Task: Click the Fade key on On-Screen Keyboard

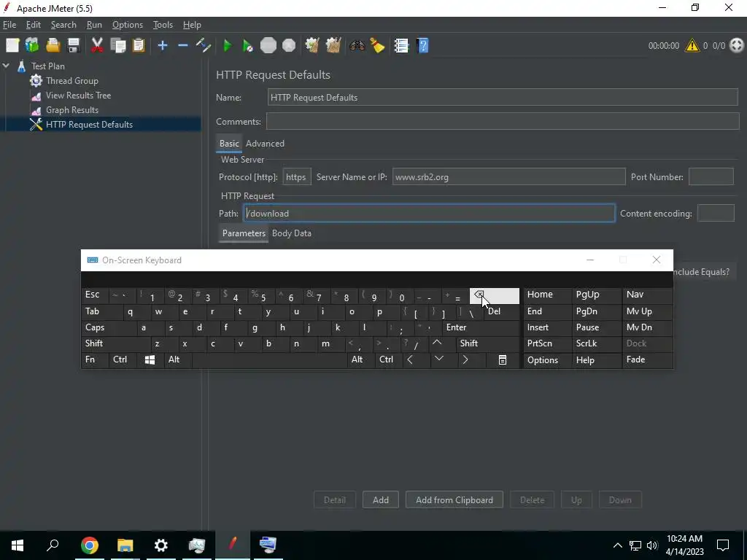Action: click(648, 360)
